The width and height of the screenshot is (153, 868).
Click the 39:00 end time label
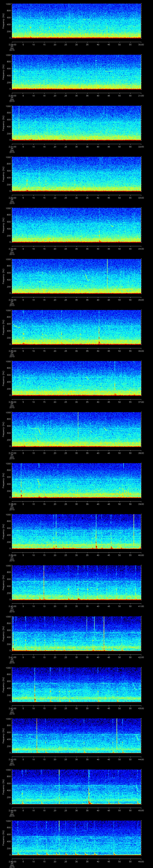point(141,504)
